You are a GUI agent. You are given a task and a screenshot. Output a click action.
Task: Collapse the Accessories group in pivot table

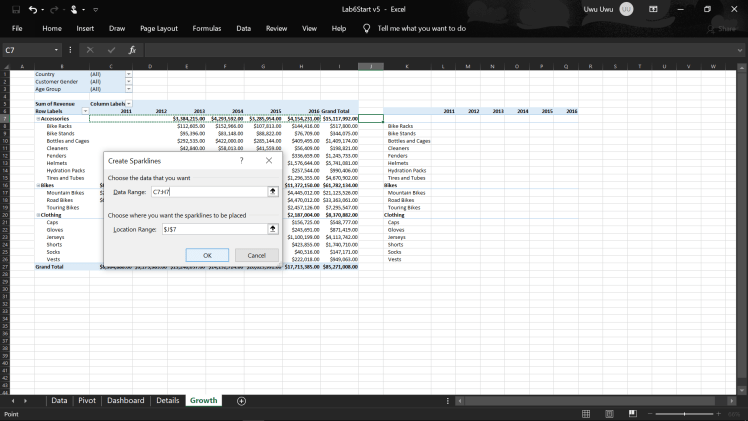pos(37,118)
